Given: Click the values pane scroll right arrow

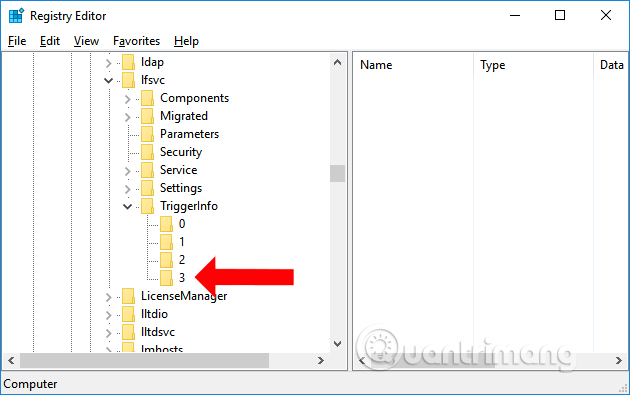Looking at the screenshot, I should [x=619, y=361].
